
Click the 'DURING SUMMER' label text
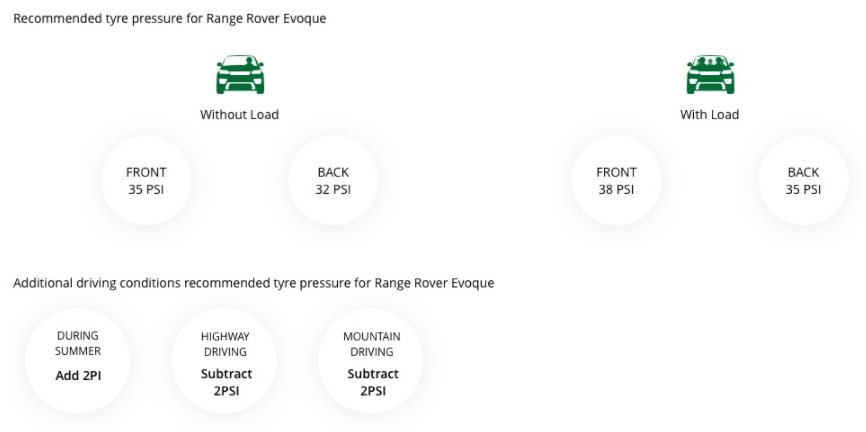[x=78, y=343]
